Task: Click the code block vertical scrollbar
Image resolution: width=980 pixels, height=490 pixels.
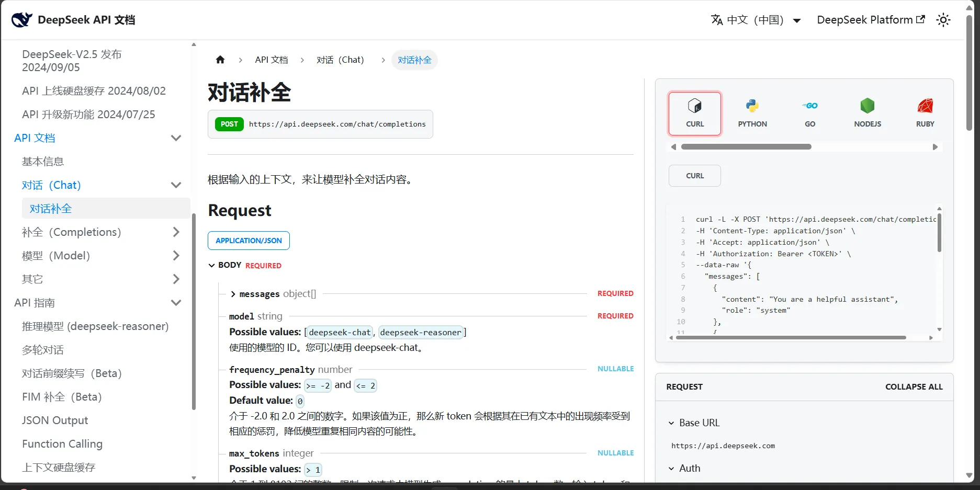Action: pos(939,233)
